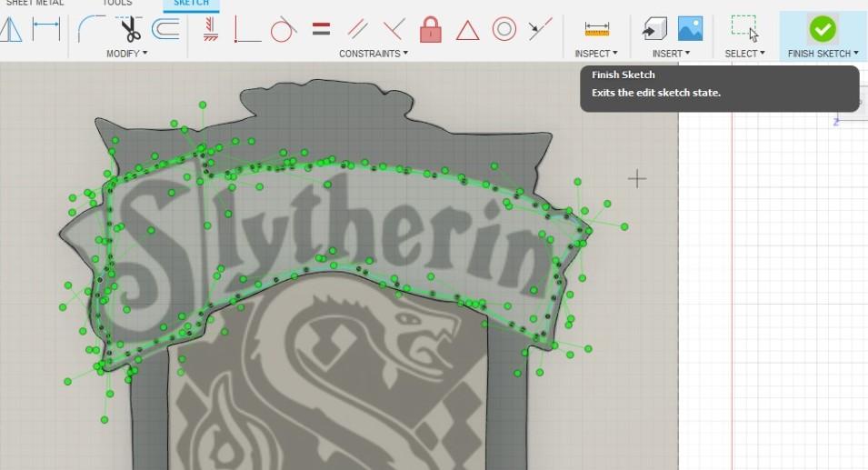Select the SKETCH tab
868x470 pixels.
191,4
